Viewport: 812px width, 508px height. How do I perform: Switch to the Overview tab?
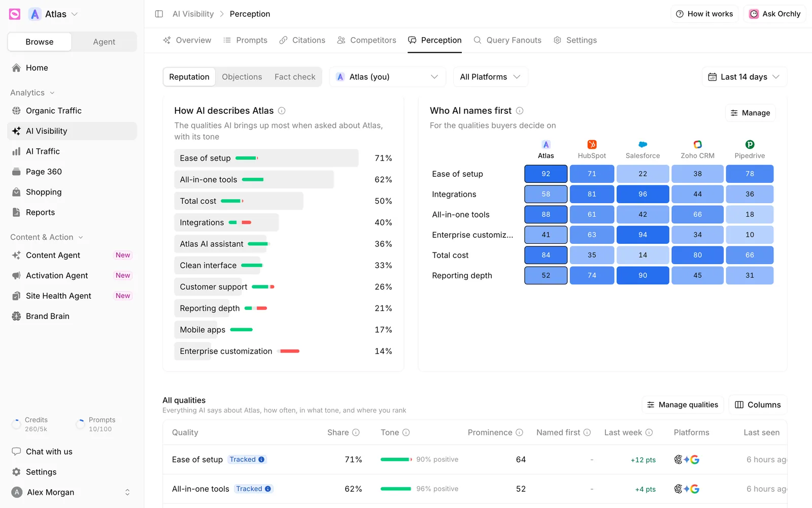(187, 40)
